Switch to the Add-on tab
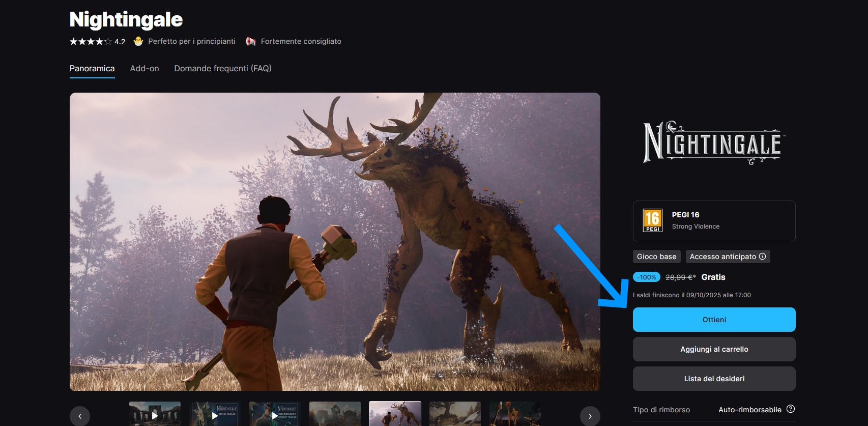This screenshot has height=426, width=868. [144, 68]
